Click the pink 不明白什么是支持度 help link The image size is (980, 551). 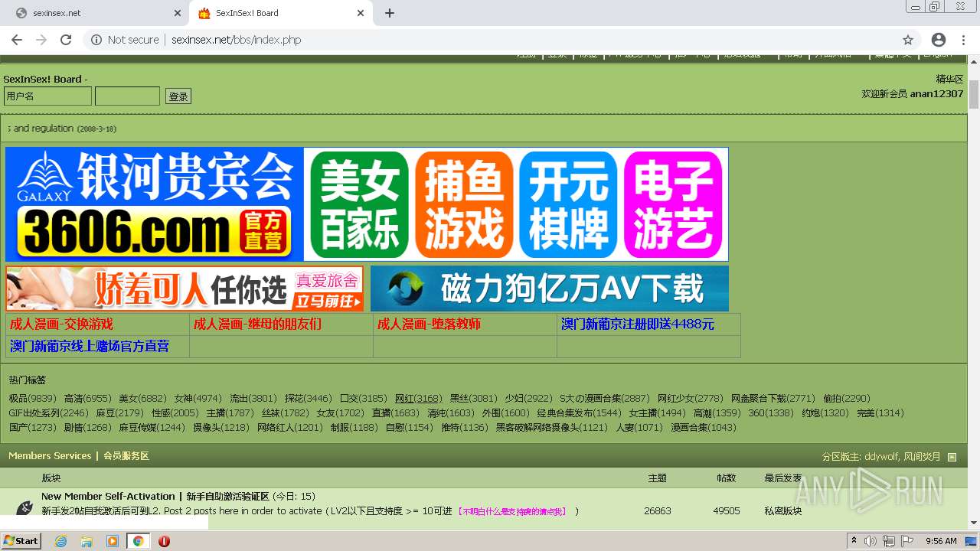(512, 511)
